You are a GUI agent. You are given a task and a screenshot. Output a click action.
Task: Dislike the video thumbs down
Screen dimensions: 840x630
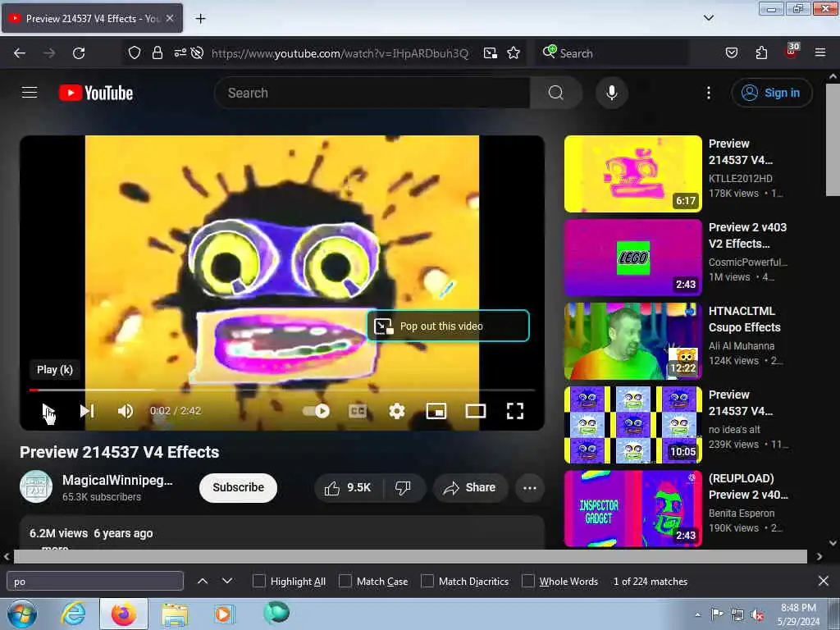point(403,487)
